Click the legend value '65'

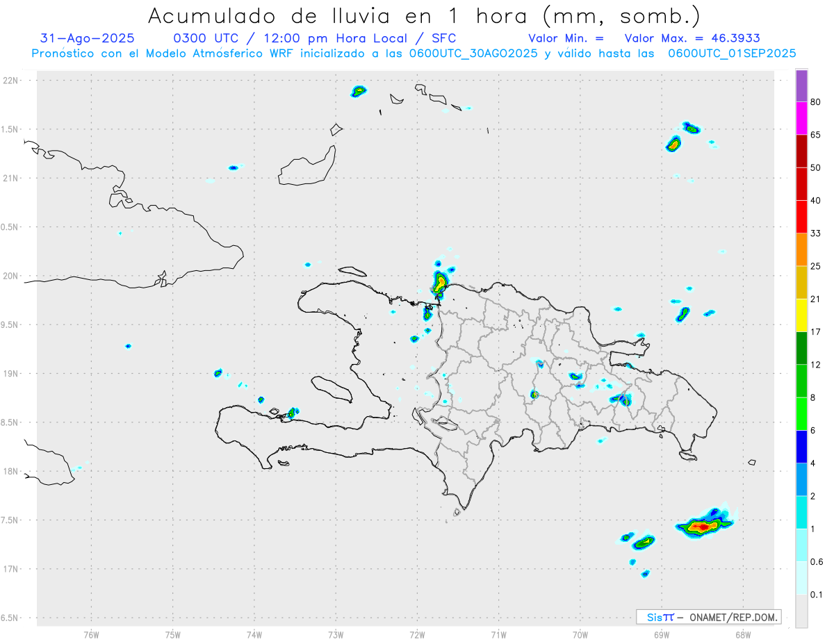(815, 135)
